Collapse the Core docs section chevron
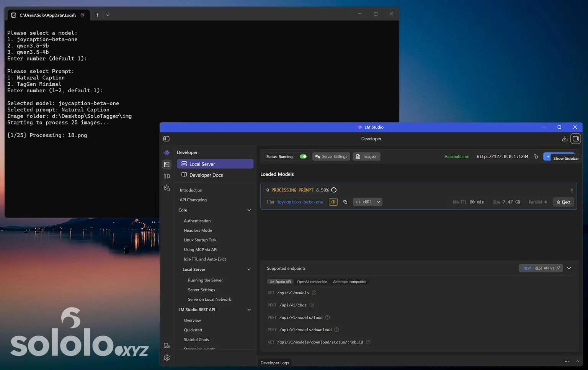Viewport: 588px width, 370px height. point(249,210)
